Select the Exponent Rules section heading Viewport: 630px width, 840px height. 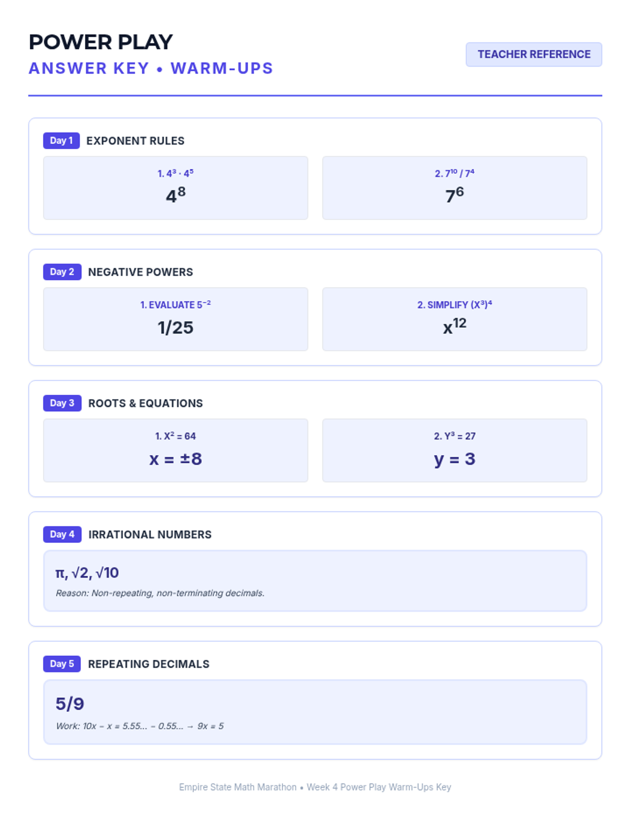pyautogui.click(x=135, y=141)
